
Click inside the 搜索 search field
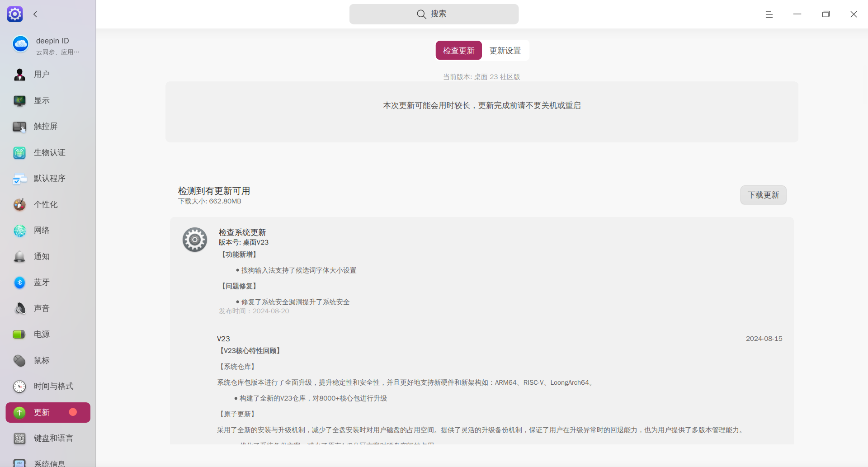tap(434, 14)
